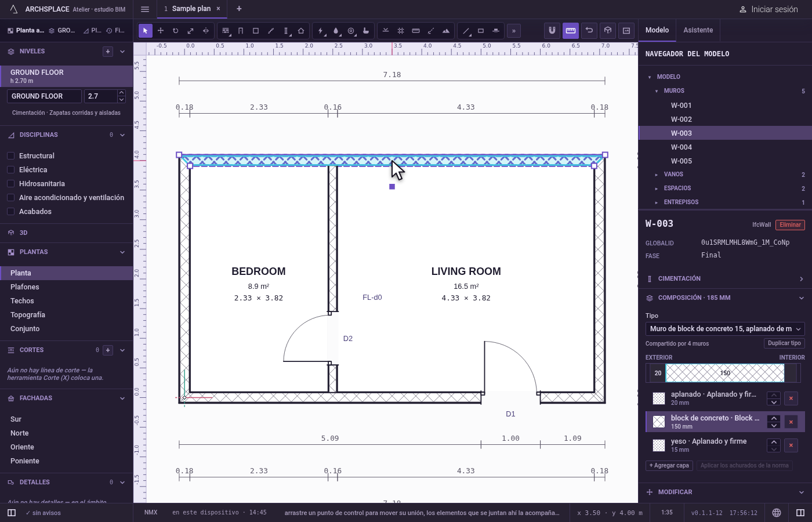This screenshot has height=522, width=812.
Task: Switch to the Asistente tab
Action: [x=698, y=30]
